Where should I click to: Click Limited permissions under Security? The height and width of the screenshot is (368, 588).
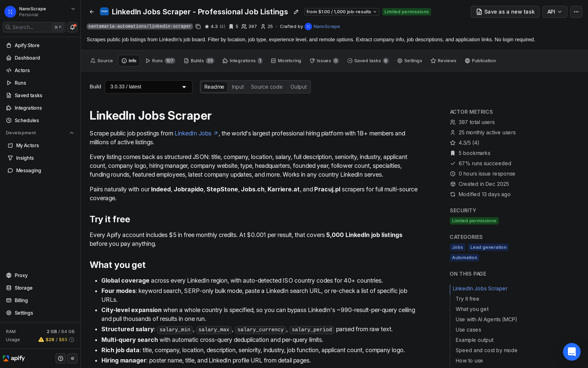tap(474, 221)
